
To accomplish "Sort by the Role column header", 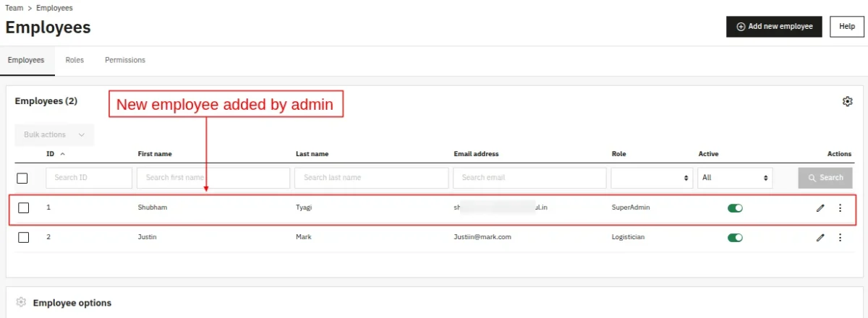I will click(619, 154).
